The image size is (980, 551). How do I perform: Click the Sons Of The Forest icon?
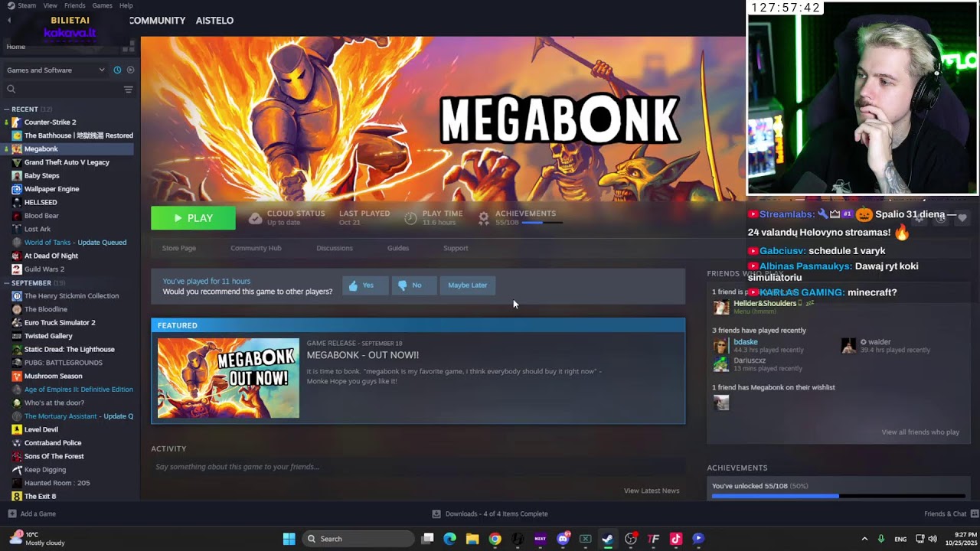point(17,456)
